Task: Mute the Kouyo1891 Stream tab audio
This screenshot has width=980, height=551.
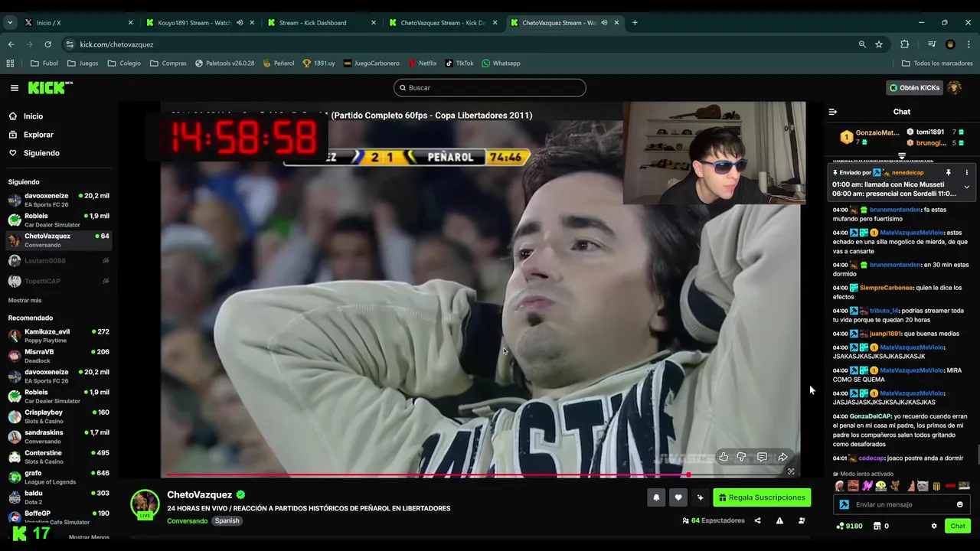Action: [x=240, y=23]
